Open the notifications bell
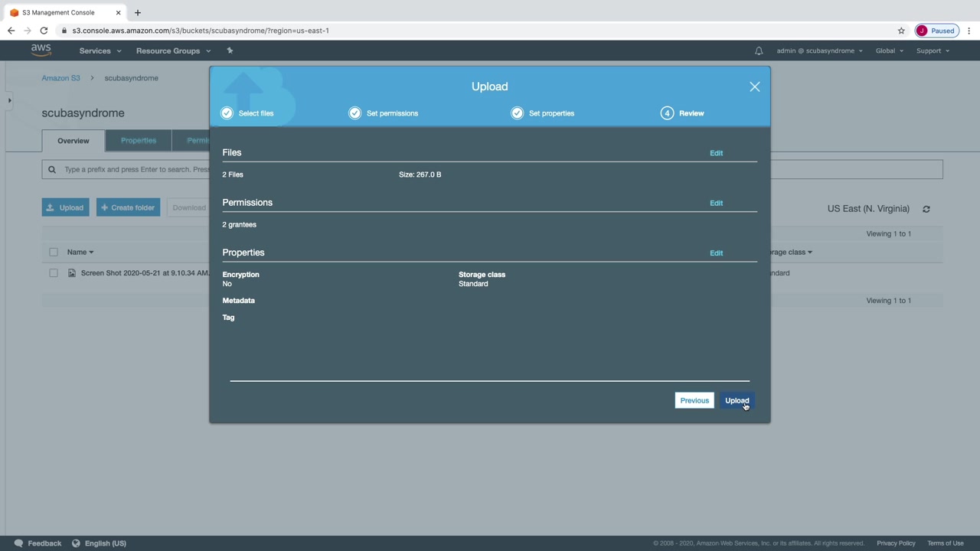This screenshot has height=551, width=980. (759, 51)
